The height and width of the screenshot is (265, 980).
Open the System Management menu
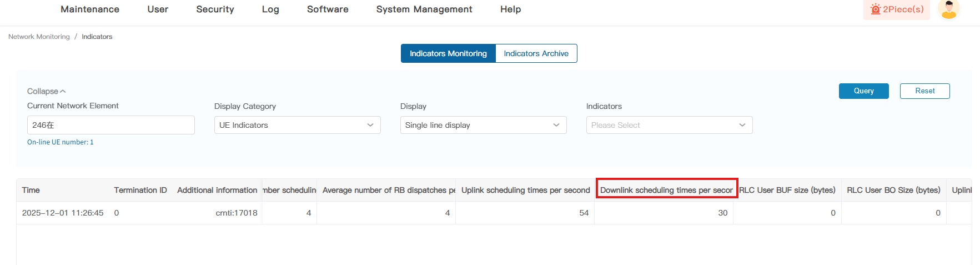424,9
